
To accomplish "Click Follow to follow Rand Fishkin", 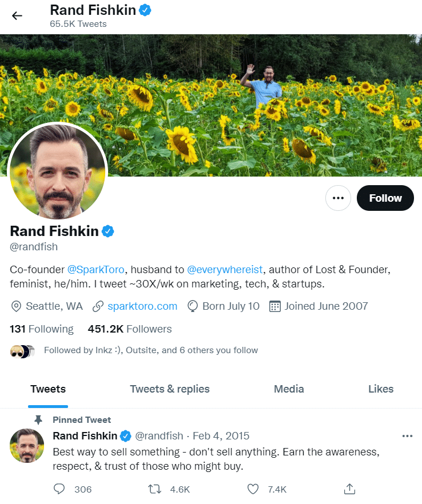I will click(x=385, y=198).
